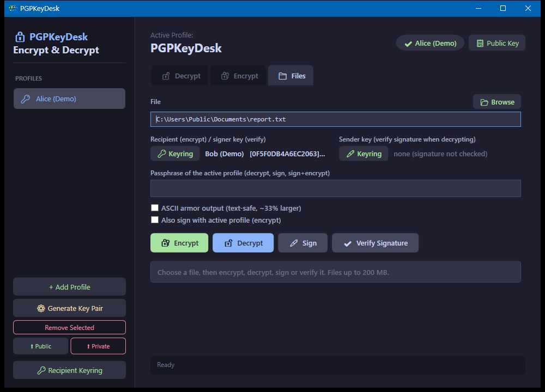Maximize the PGPKeyDesk window
The height and width of the screenshot is (392, 545).
[503, 8]
